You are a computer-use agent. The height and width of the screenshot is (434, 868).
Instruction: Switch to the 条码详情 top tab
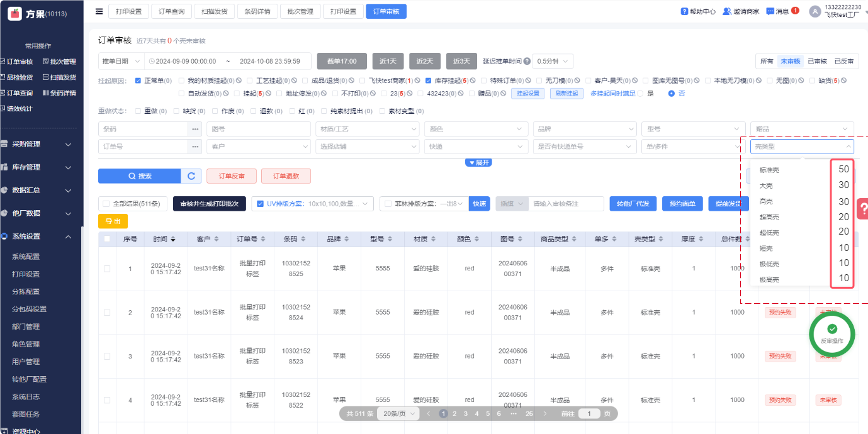point(257,11)
